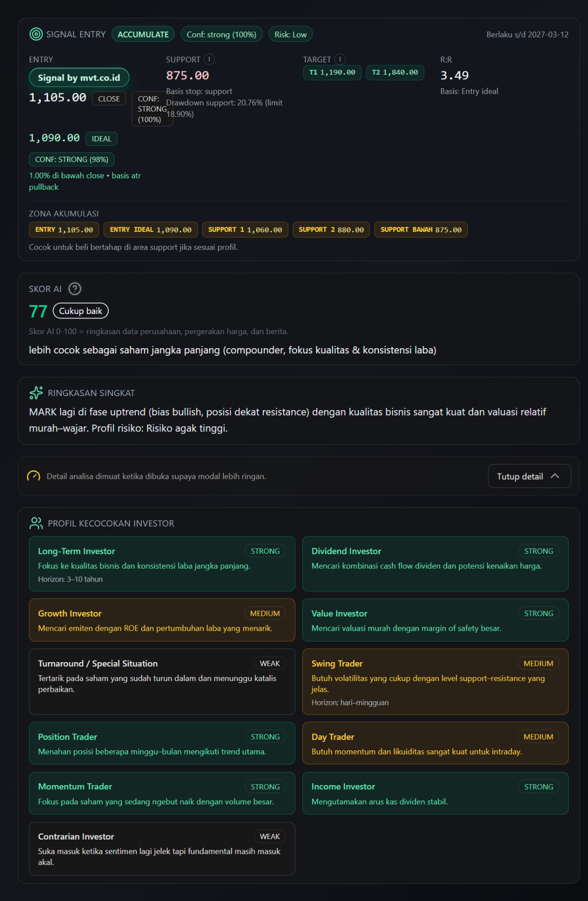Open the Target info icon
588x901 pixels.
pyautogui.click(x=340, y=59)
